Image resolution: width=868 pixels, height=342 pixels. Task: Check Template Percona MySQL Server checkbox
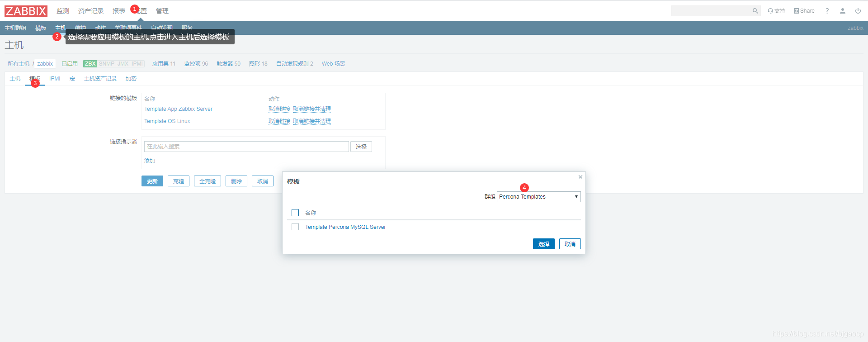[295, 227]
